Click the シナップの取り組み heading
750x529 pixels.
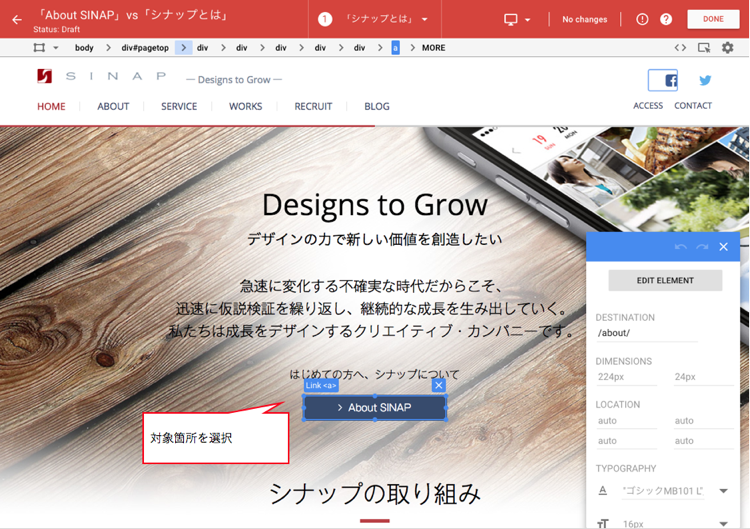click(x=375, y=494)
